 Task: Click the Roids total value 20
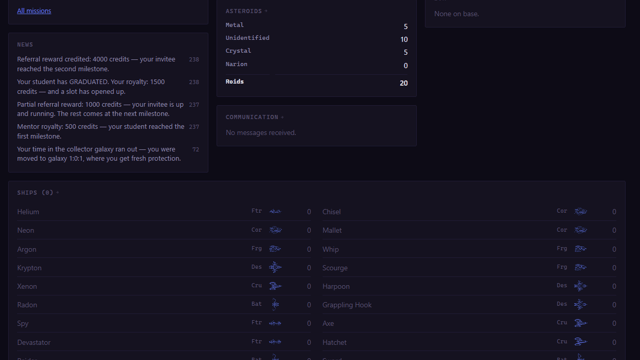[403, 83]
